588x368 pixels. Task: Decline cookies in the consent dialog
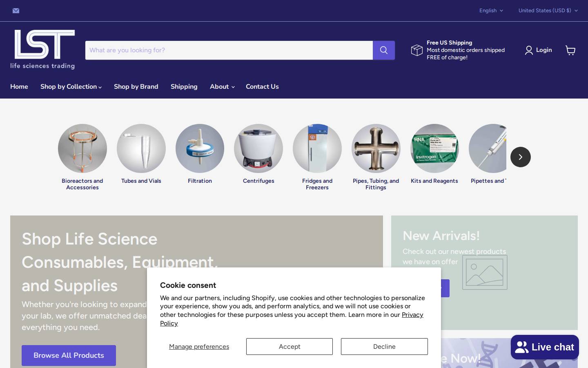click(x=384, y=346)
